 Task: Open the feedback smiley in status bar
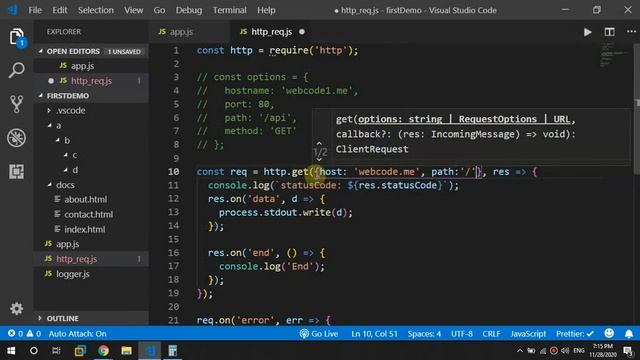(609, 333)
